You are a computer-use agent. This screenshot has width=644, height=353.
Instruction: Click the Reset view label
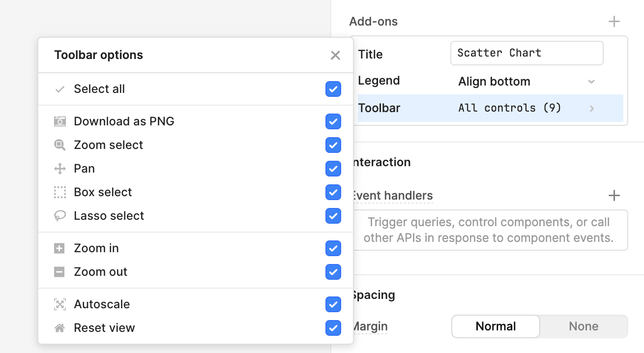[104, 328]
